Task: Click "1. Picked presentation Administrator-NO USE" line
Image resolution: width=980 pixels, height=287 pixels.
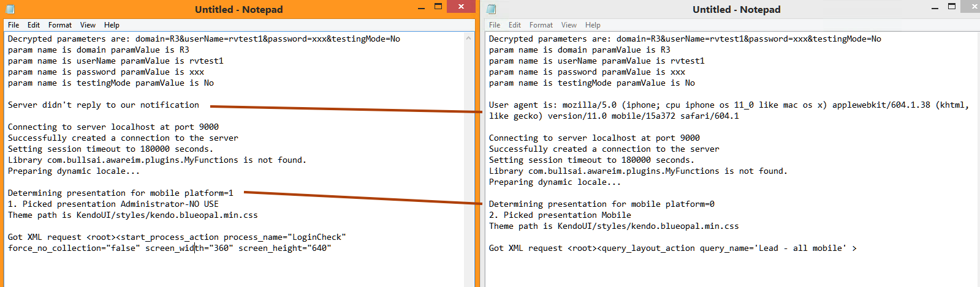Action: pyautogui.click(x=113, y=204)
